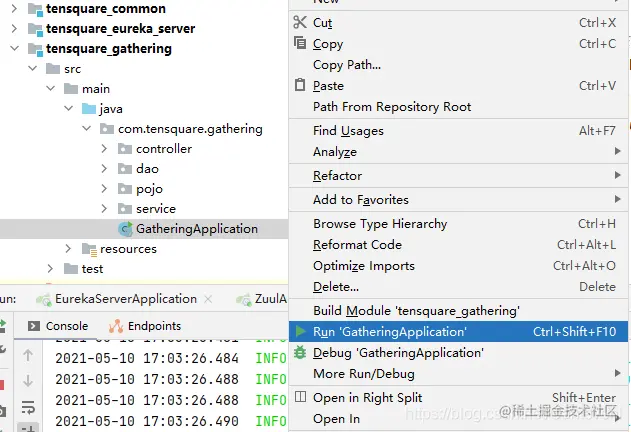Expand the service package

pos(104,209)
